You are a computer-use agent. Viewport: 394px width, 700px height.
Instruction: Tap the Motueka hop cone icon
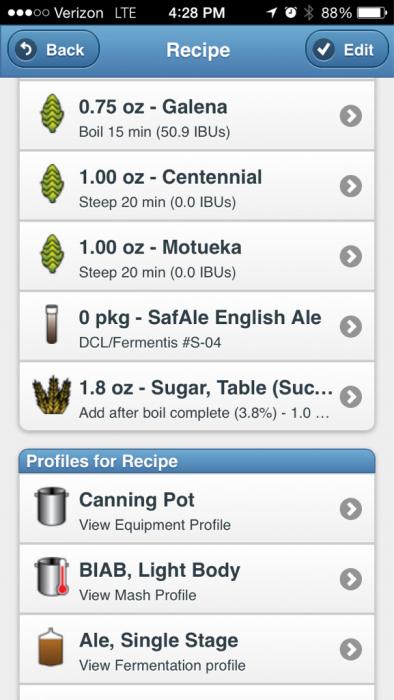52,254
